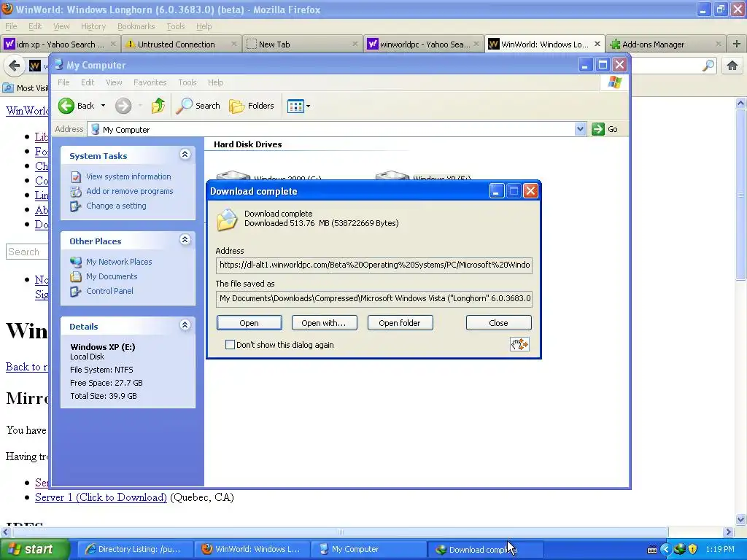Image resolution: width=747 pixels, height=560 pixels.
Task: Open the Favorites menu in My Computer
Action: pyautogui.click(x=150, y=82)
